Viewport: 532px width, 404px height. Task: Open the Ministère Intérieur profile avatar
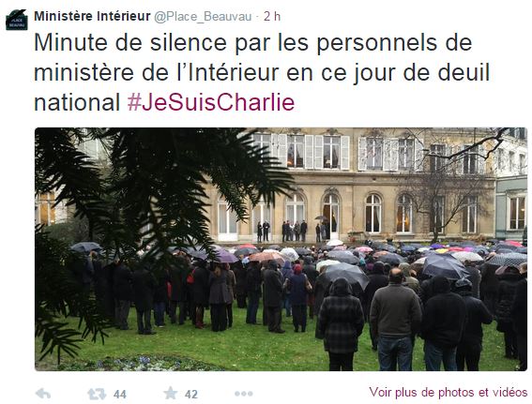click(x=17, y=20)
